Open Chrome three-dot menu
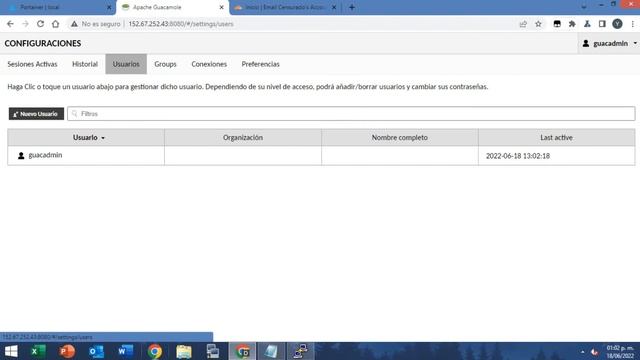Image resolution: width=640 pixels, height=360 pixels. (x=632, y=24)
